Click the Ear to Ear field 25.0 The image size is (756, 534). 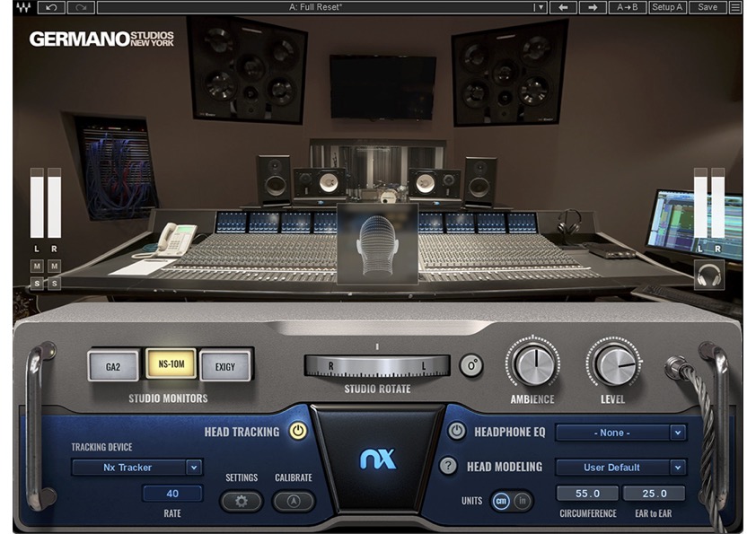point(655,494)
